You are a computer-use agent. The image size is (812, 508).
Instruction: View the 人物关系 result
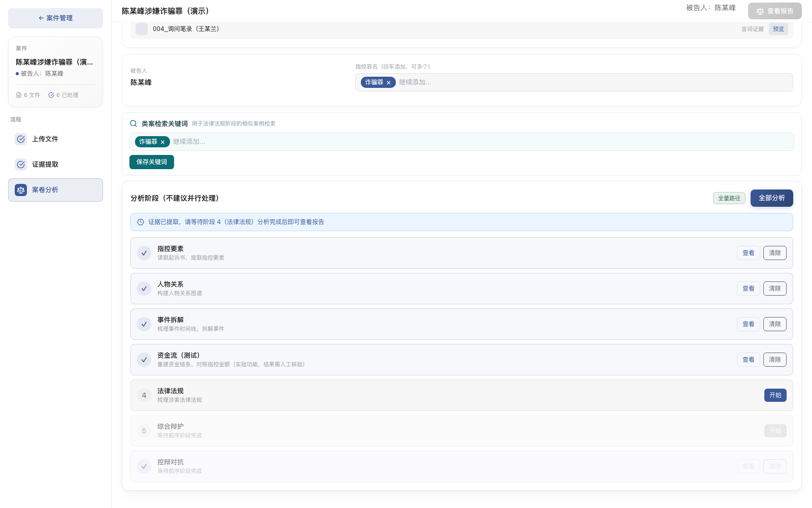(749, 289)
